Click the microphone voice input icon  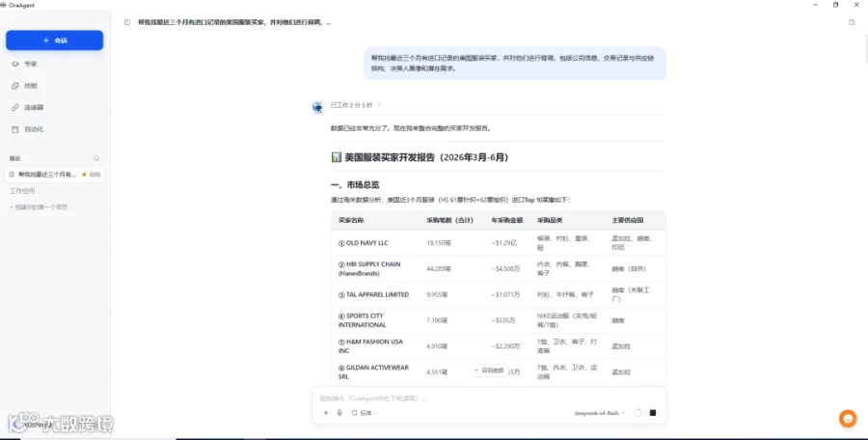point(339,413)
